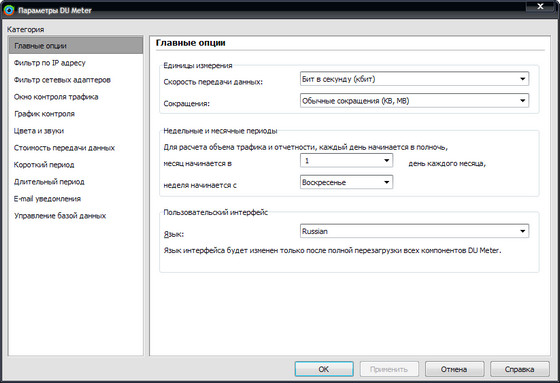Select Цвета и звуки category
Image resolution: width=560 pixels, height=383 pixels.
pos(76,131)
